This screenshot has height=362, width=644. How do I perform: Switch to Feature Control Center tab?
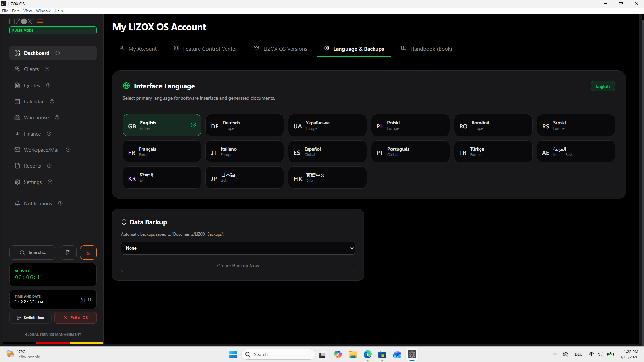coord(205,49)
